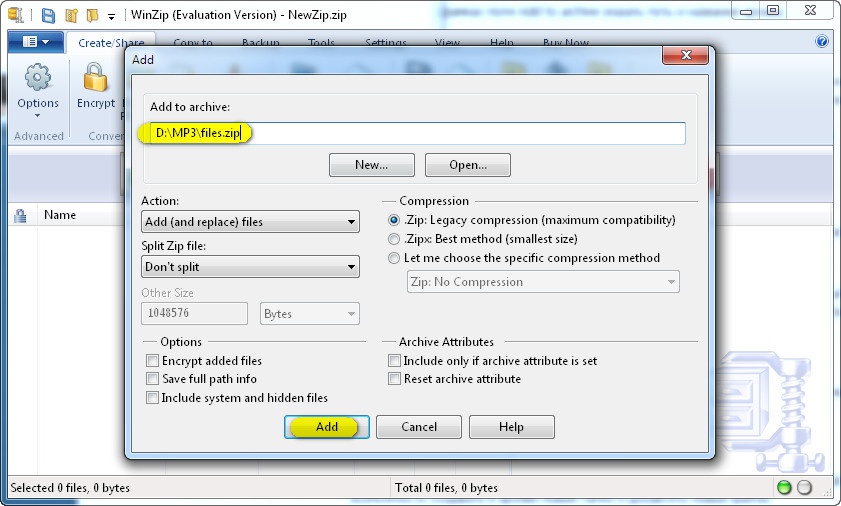Enable Save full path info checkbox
Screen dimensions: 841x506
coord(152,378)
